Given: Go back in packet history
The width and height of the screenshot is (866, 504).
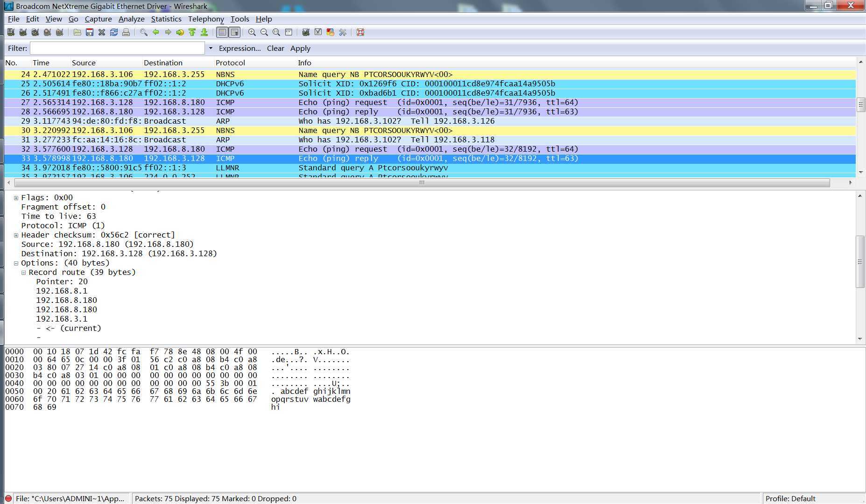Looking at the screenshot, I should (x=156, y=32).
